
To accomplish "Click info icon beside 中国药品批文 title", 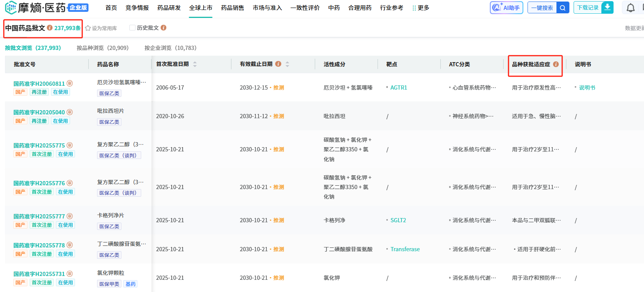I will tap(49, 28).
